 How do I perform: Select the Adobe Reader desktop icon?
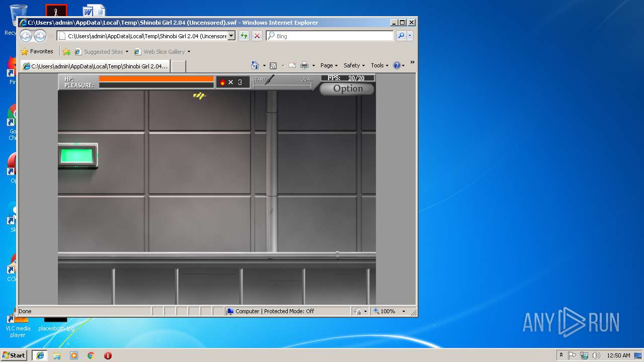[x=56, y=11]
